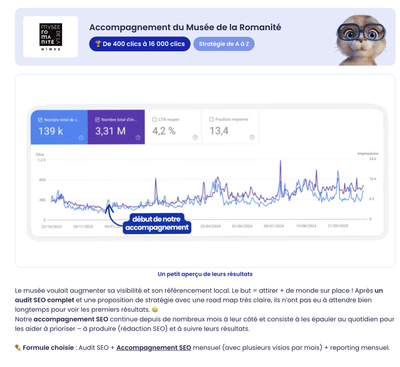The image size is (400, 367).
Task: Click the pencil emoji before Formule choisie
Action: [18, 348]
